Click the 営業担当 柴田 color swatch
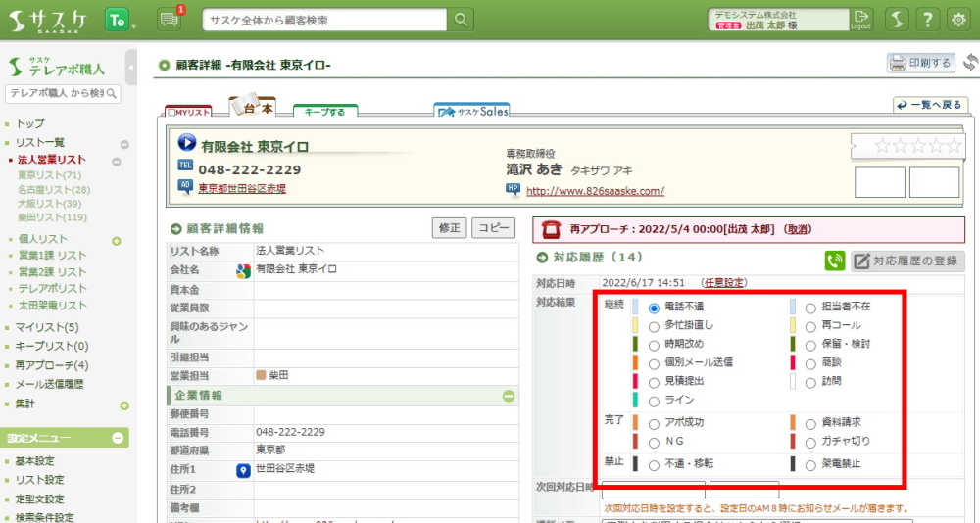 pos(261,375)
